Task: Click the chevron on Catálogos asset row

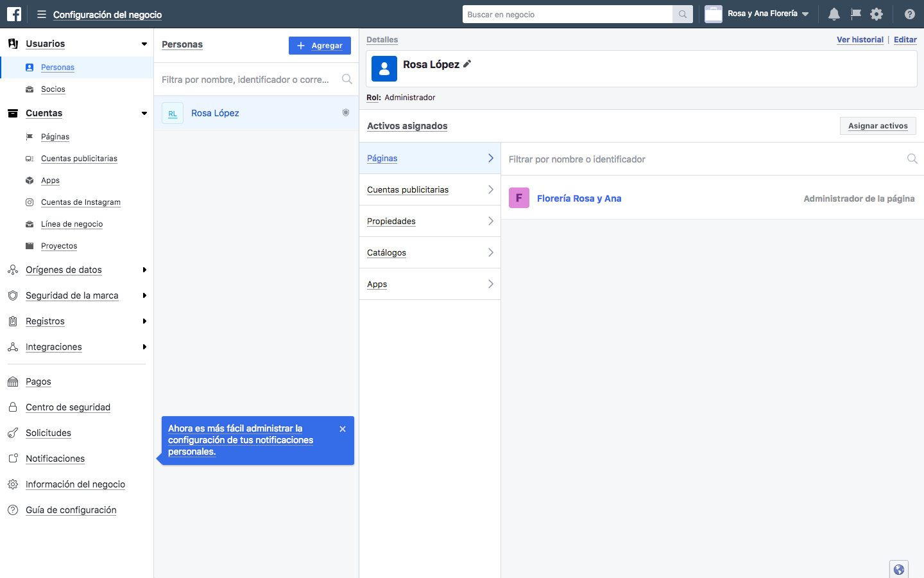Action: click(x=491, y=252)
